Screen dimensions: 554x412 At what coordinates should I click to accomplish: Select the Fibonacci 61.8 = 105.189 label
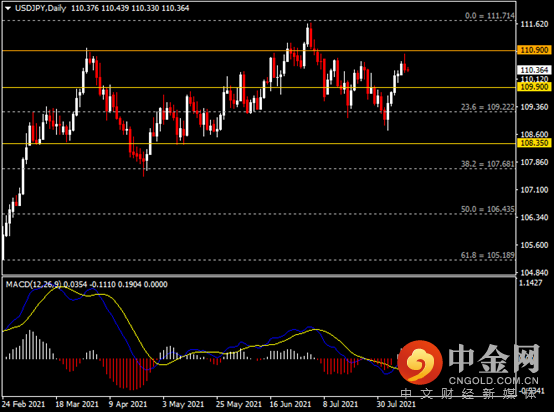(488, 255)
